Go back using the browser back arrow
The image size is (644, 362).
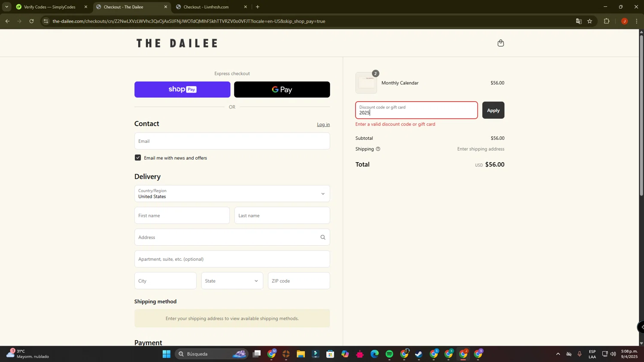tap(7, 21)
